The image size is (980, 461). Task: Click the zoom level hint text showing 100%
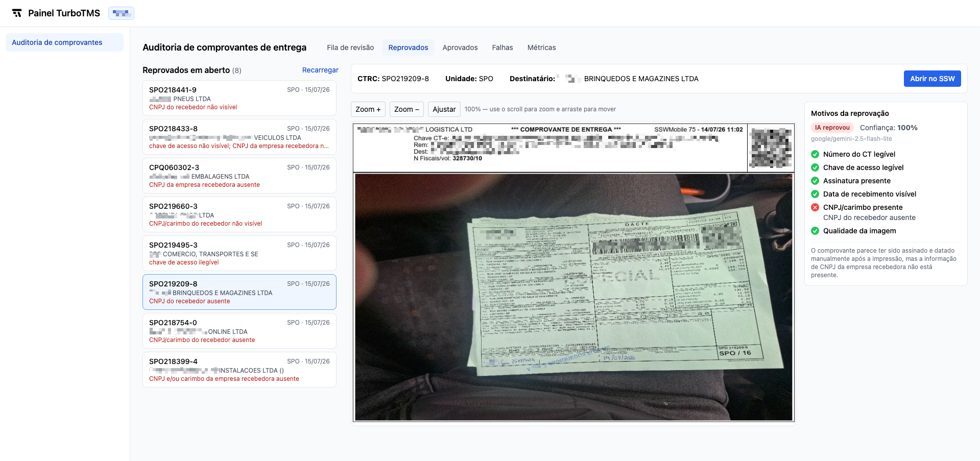click(x=540, y=109)
